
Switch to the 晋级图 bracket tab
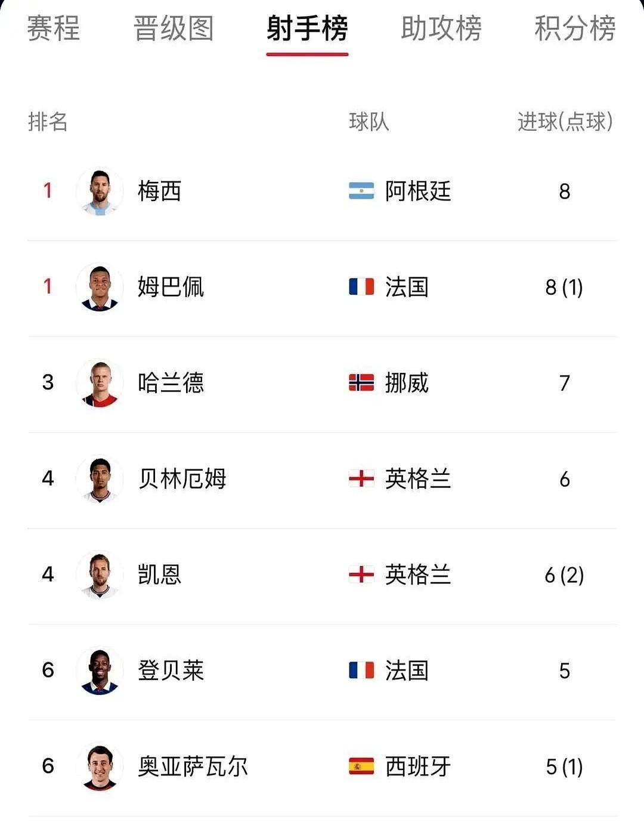pyautogui.click(x=174, y=29)
